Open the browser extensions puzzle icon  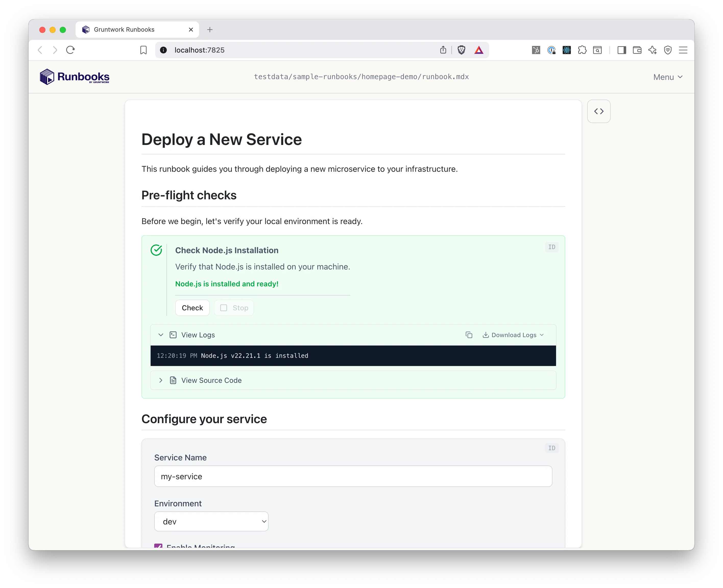tap(582, 50)
